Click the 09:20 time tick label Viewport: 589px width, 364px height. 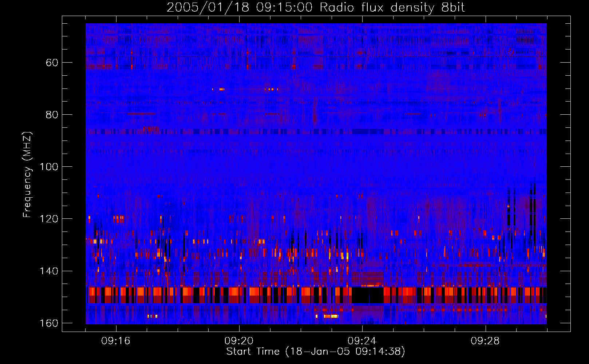pyautogui.click(x=239, y=341)
